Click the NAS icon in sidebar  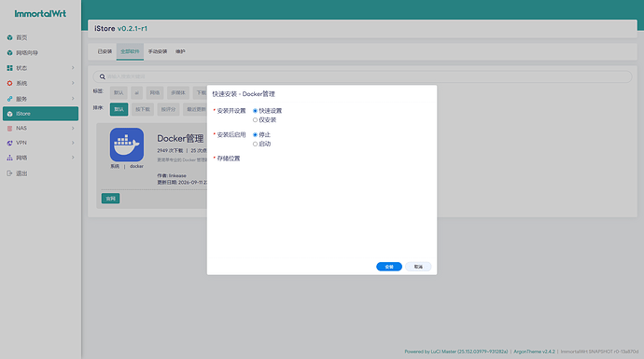(x=9, y=128)
